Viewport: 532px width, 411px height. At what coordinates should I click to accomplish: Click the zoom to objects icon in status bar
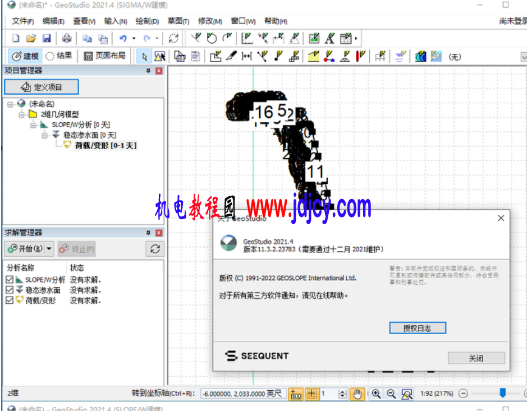pos(406,394)
